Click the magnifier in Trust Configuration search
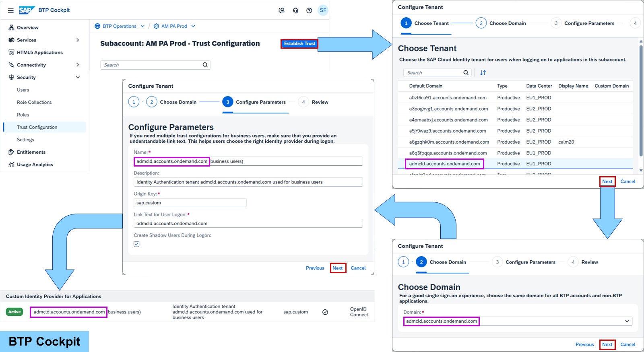The height and width of the screenshot is (352, 644). 205,65
